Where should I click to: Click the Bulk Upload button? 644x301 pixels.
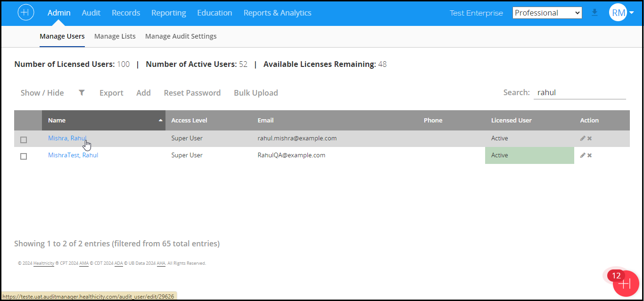[x=256, y=93]
